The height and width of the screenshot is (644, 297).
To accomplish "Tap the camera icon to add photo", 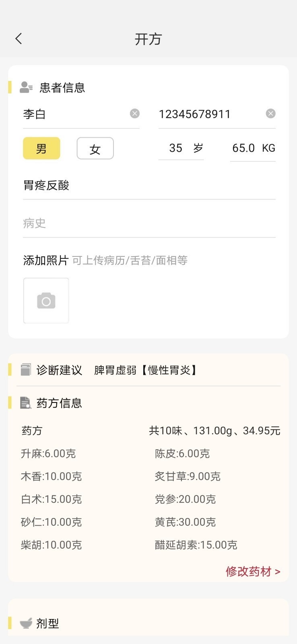I will point(46,301).
